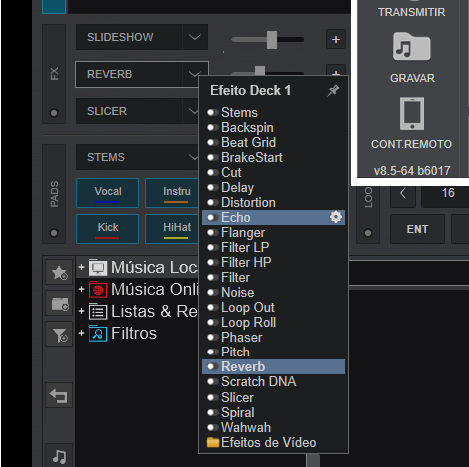Screen dimensions: 469x467
Task: Pin the Efeito Deck 1 effects list
Action: pos(333,90)
